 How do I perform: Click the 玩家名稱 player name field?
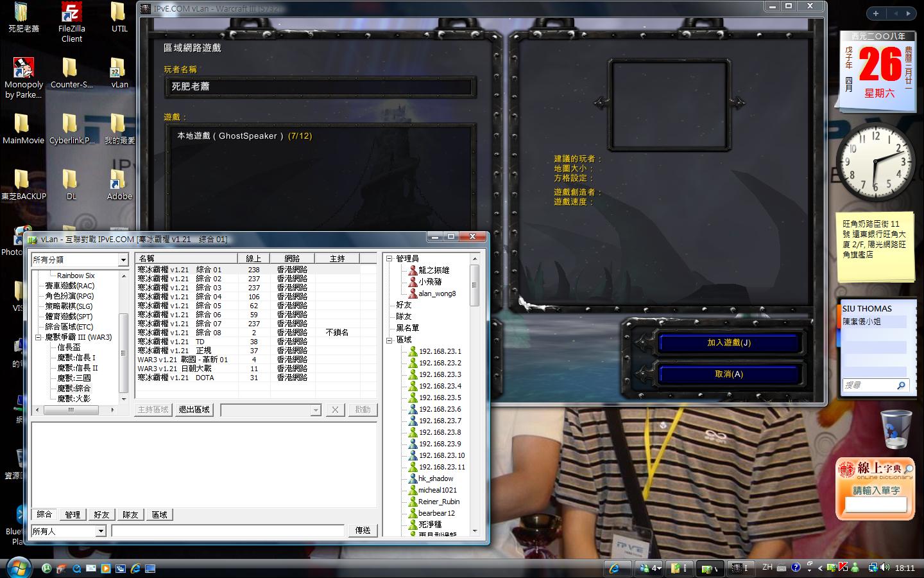(321, 87)
